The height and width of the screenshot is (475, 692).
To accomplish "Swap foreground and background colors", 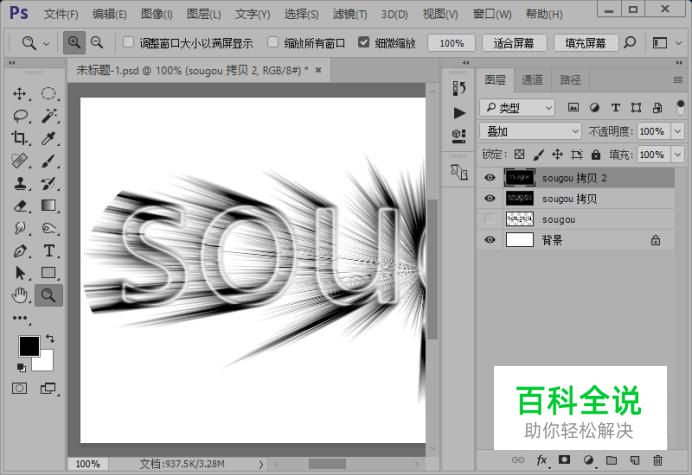I will pos(50,339).
